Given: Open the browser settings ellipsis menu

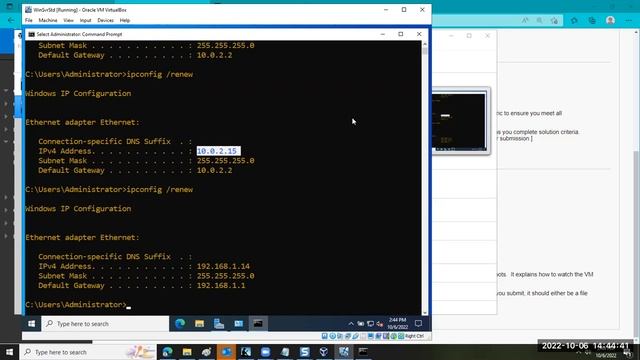Looking at the screenshot, I should 629,20.
